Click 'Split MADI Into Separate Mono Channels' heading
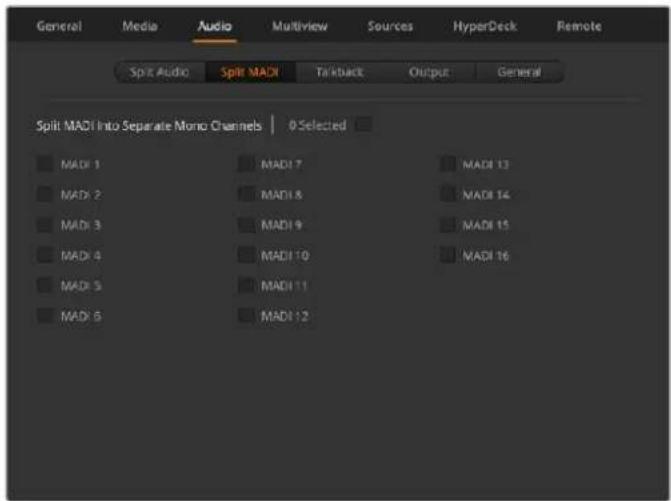671x501 pixels. [x=148, y=126]
